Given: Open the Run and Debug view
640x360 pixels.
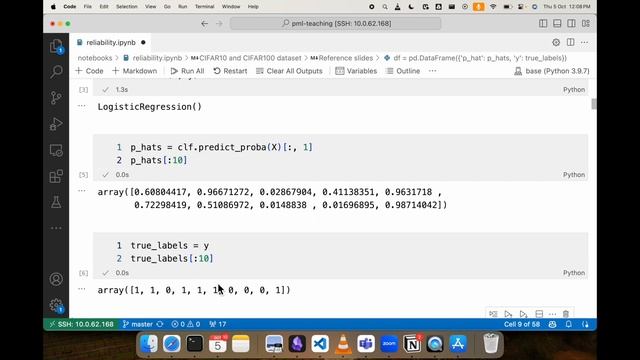Looking at the screenshot, I should 56,124.
